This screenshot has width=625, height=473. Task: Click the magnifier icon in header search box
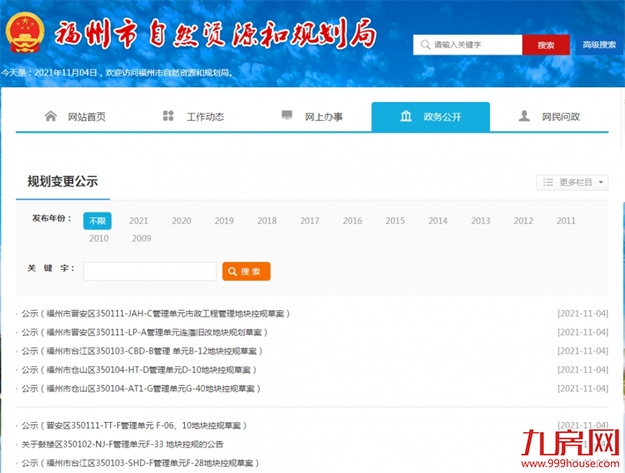[x=425, y=45]
